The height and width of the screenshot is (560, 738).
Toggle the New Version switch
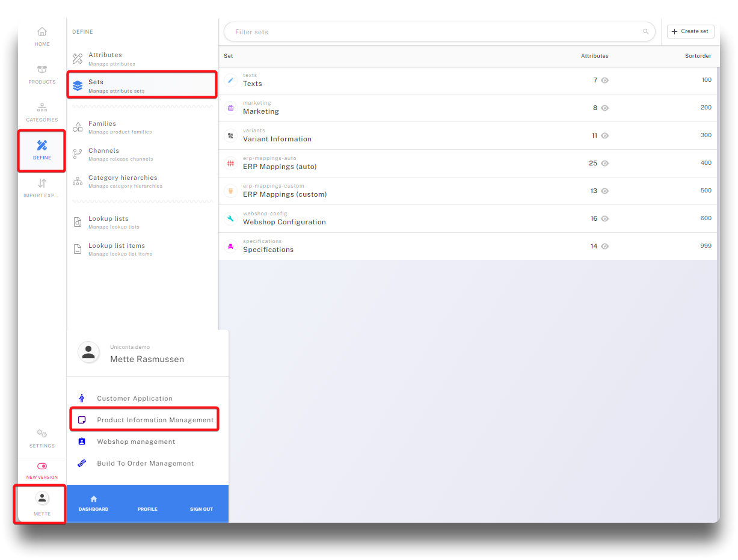[x=42, y=466]
